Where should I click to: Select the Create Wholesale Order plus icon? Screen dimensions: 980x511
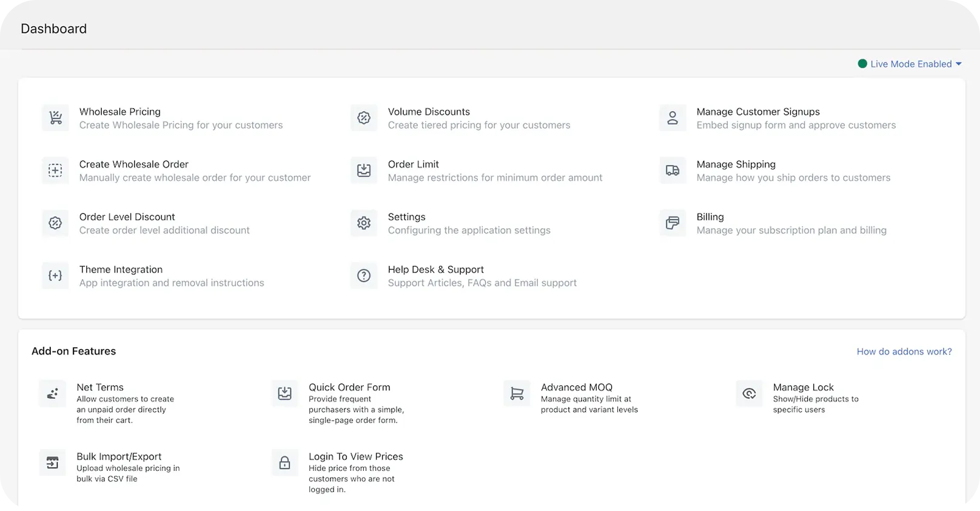pyautogui.click(x=55, y=171)
